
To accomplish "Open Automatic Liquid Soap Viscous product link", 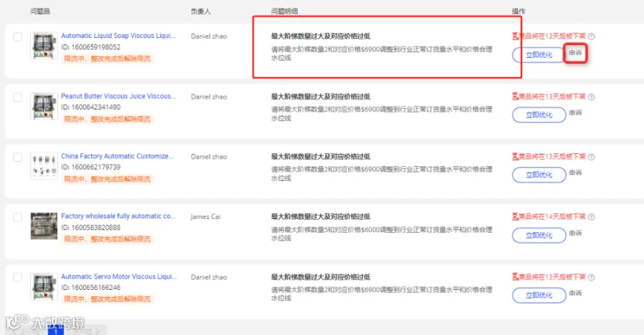I will coord(118,36).
